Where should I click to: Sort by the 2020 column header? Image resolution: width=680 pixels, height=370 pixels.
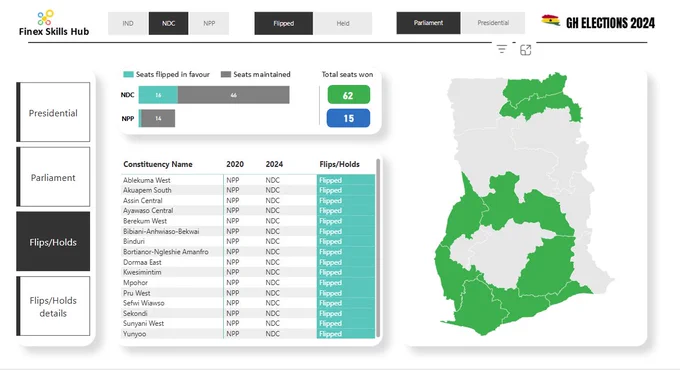click(235, 164)
